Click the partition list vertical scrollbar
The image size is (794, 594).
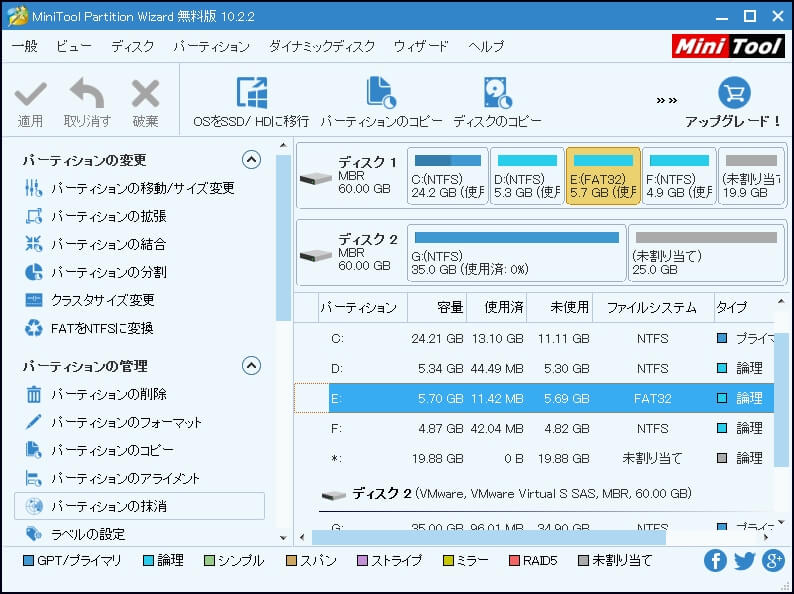[781, 400]
